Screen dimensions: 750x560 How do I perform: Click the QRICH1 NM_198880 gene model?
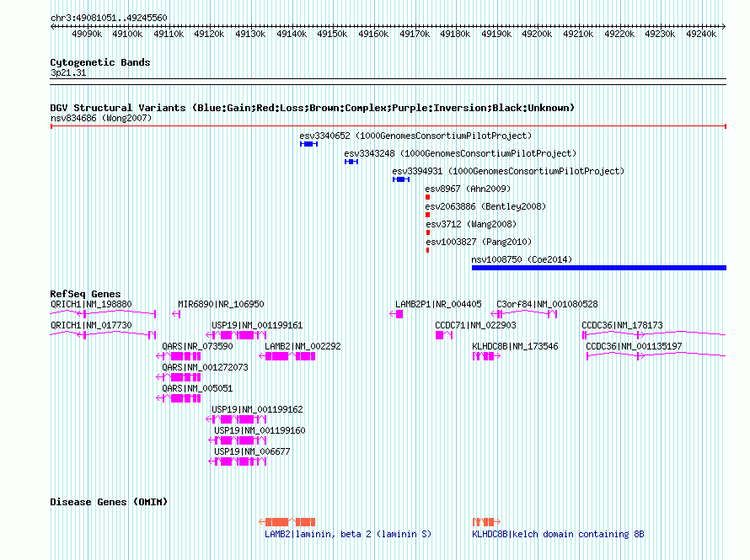click(x=103, y=313)
